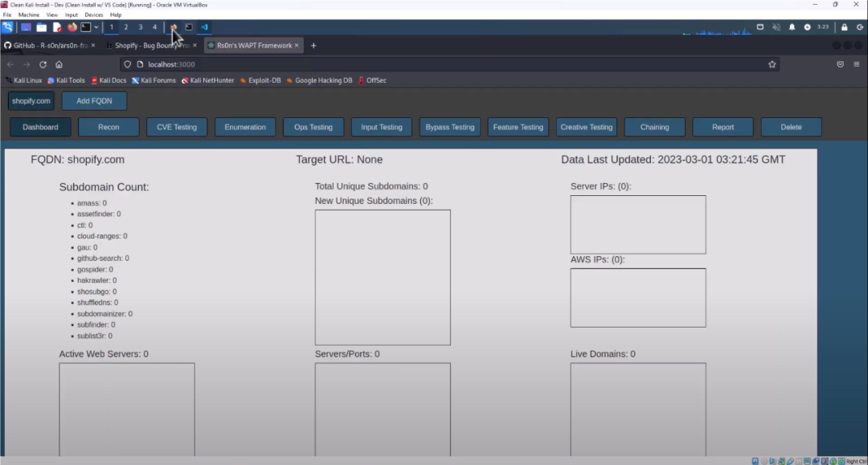Open the Exploit-DB bookmark
Screen dimensions: 868x465
(x=260, y=80)
